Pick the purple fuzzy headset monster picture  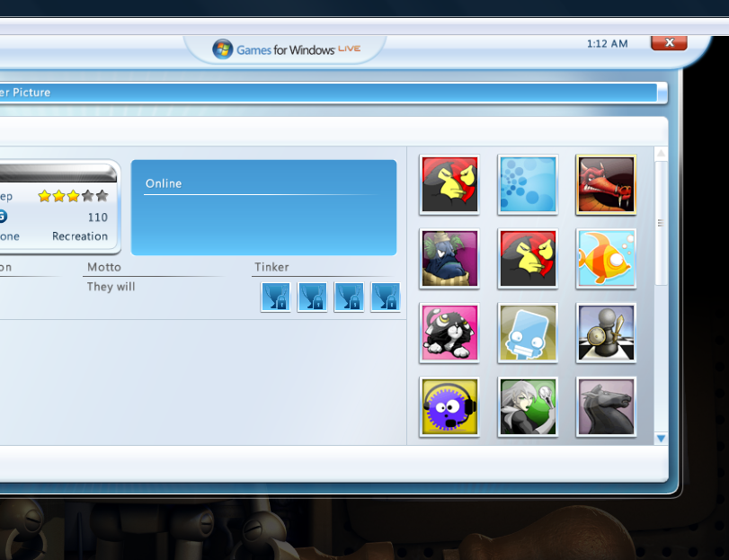[449, 406]
